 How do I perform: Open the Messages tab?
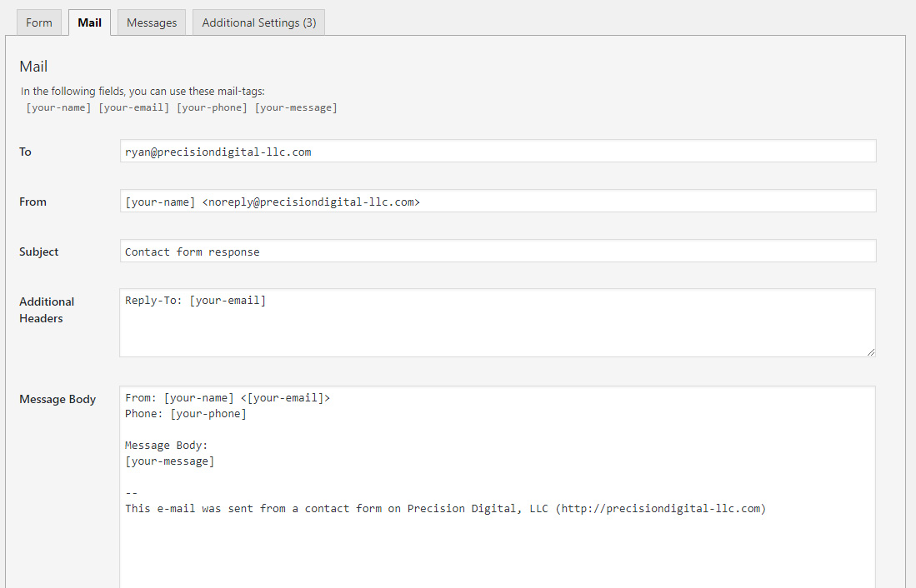152,22
